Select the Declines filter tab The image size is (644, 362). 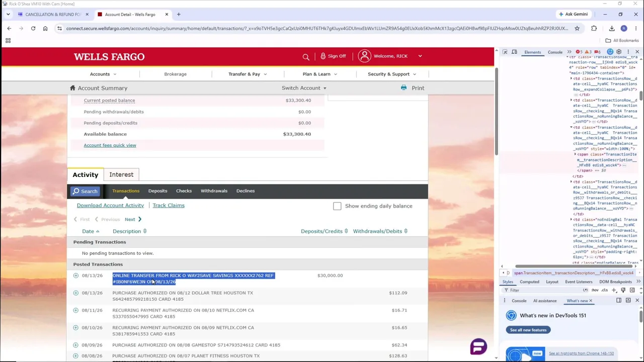pyautogui.click(x=246, y=191)
